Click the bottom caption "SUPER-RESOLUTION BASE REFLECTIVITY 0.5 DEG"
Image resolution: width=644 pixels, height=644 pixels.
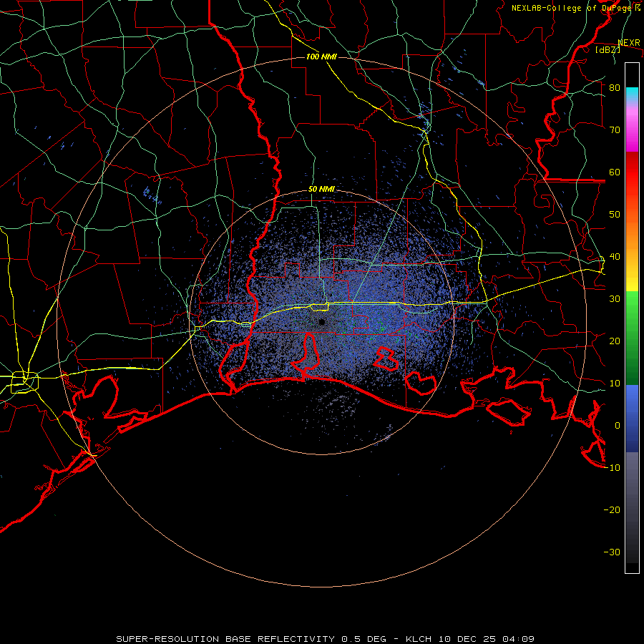click(x=251, y=639)
